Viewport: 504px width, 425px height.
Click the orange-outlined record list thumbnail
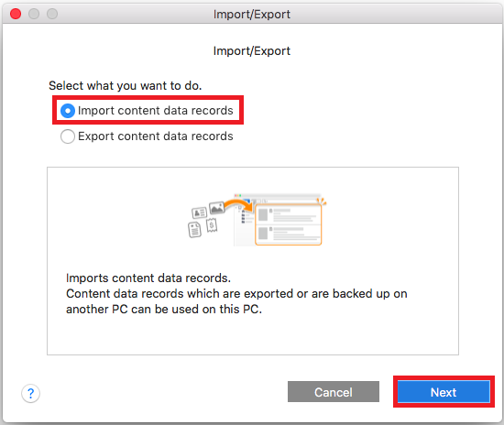coord(289,225)
